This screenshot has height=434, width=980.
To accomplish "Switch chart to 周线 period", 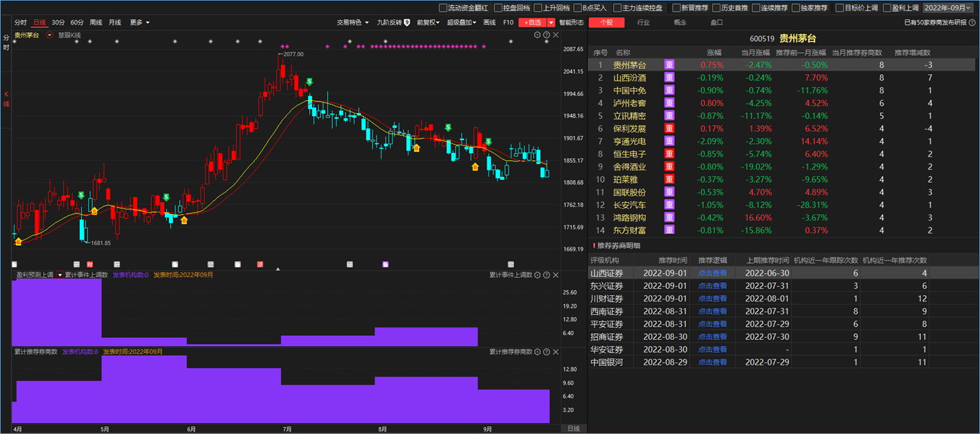I will 96,23.
